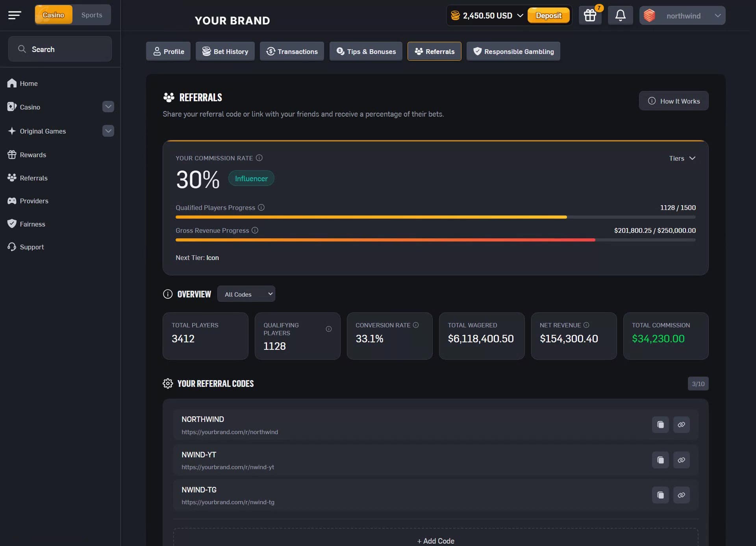The height and width of the screenshot is (546, 756).
Task: Open Transactions tab
Action: pos(292,51)
